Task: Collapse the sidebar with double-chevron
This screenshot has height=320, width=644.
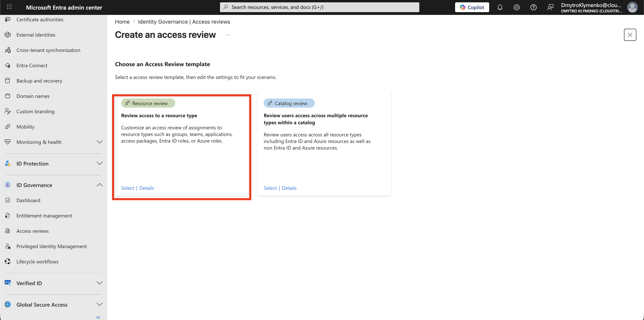Action: coord(98,317)
